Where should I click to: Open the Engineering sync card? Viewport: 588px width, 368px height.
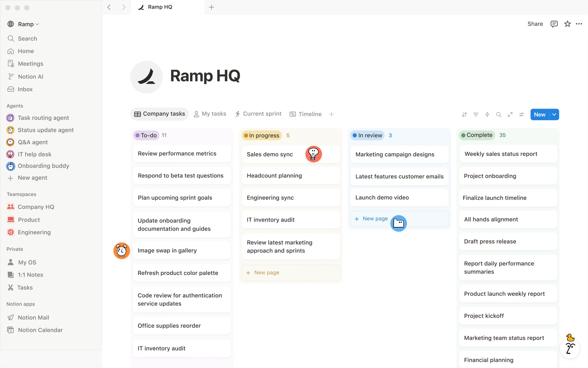click(291, 198)
